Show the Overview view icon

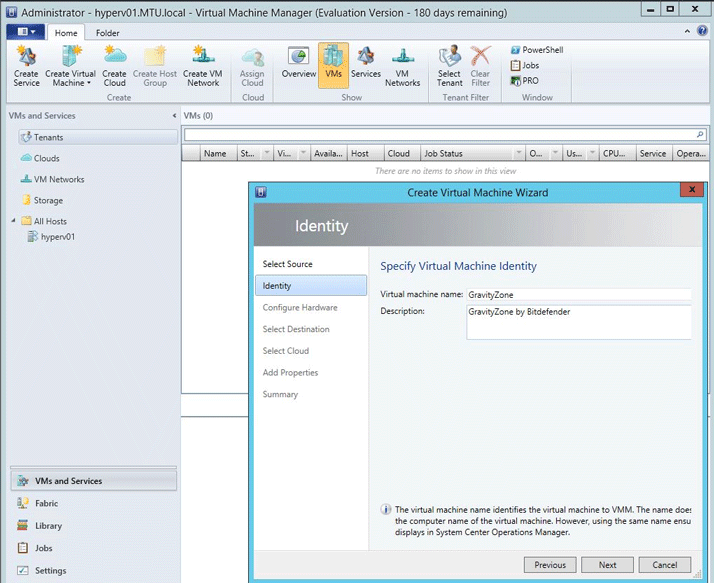(298, 62)
